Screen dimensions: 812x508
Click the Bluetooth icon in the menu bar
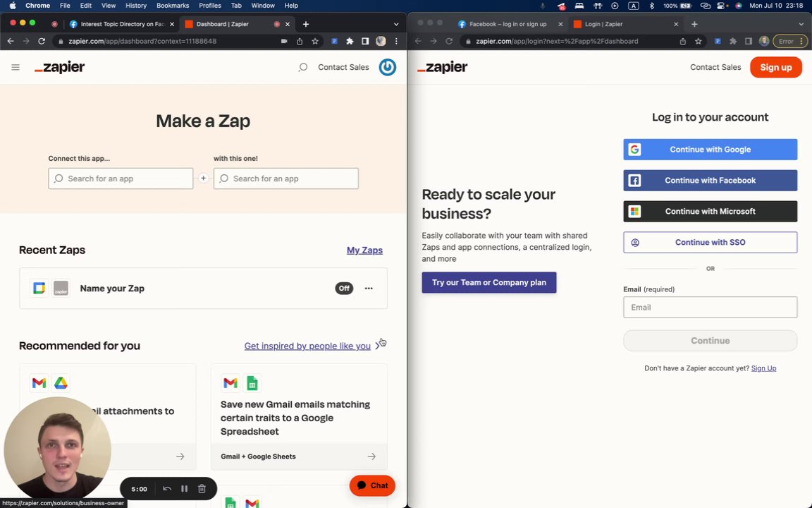(x=652, y=5)
